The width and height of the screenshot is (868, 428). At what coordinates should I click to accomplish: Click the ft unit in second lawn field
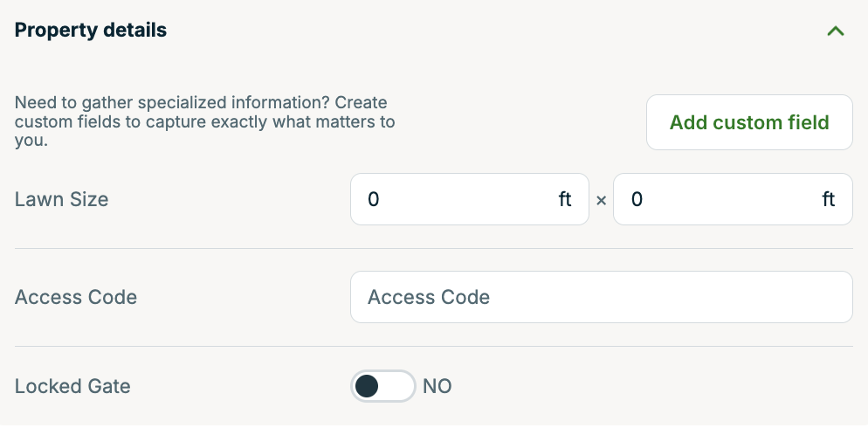click(828, 199)
